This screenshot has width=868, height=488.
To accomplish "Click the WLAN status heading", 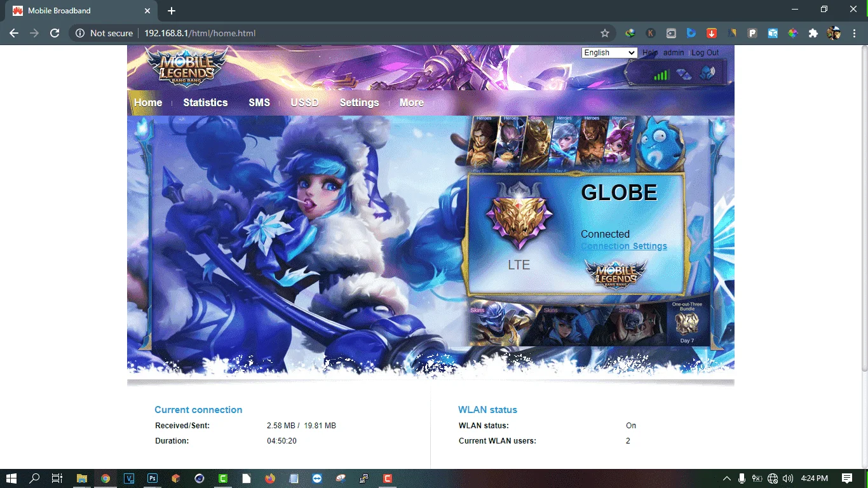I will (x=487, y=410).
